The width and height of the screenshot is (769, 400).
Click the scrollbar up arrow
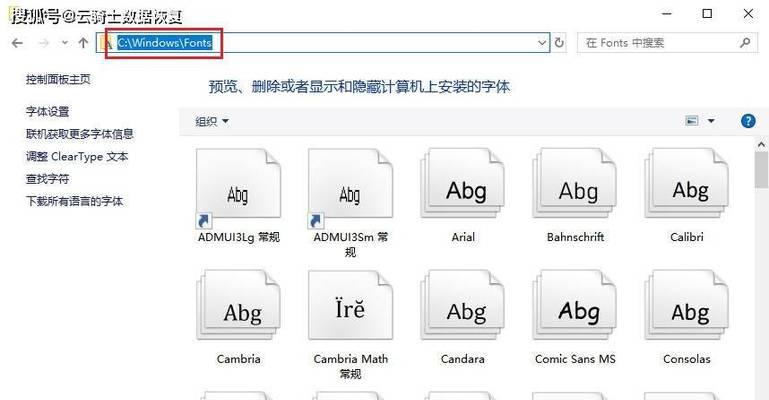pos(761,145)
